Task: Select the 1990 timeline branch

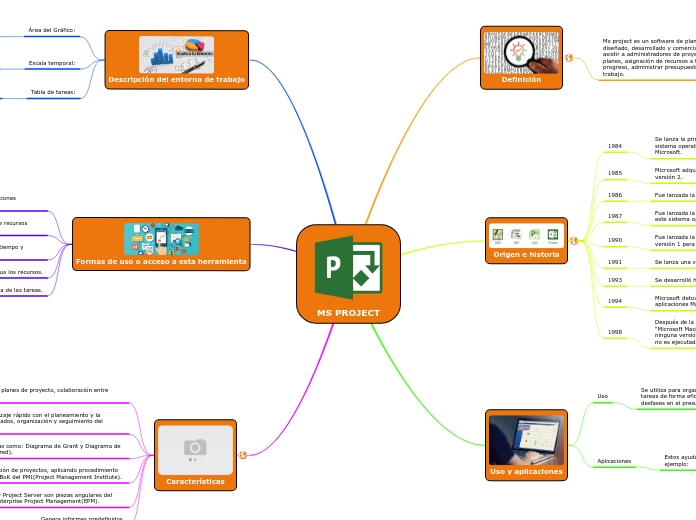Action: [615, 240]
